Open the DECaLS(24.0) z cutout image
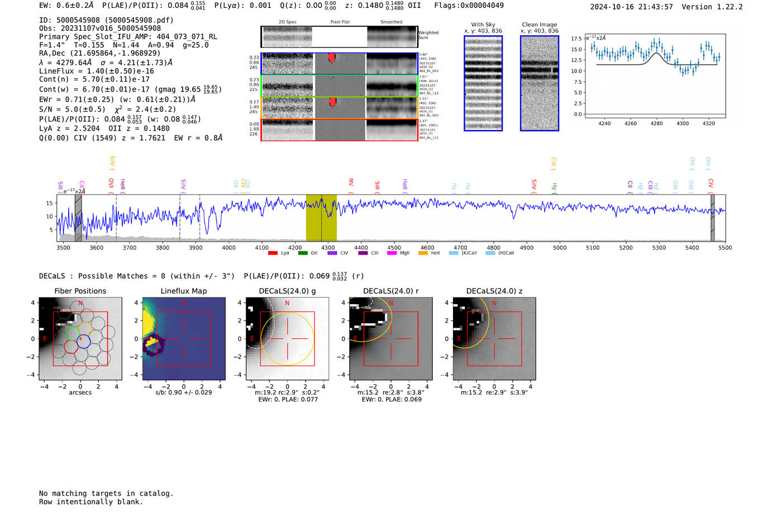 pos(494,338)
